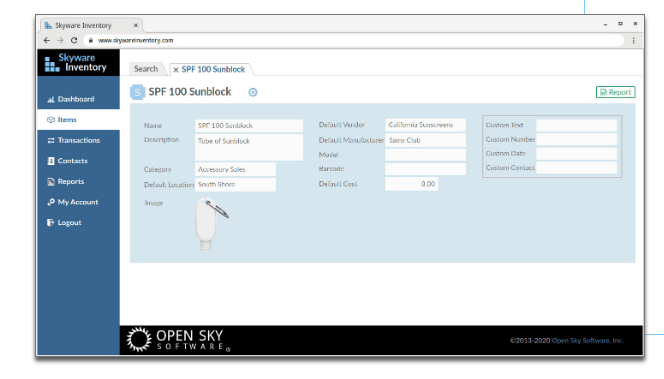The width and height of the screenshot is (664, 379).
Task: Click the Default Vendor label
Action: point(341,125)
